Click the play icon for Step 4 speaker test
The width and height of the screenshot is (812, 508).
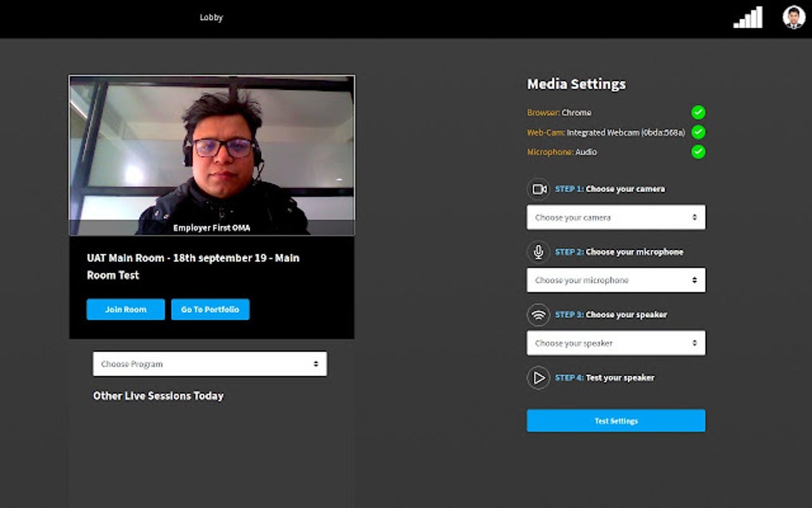(537, 377)
